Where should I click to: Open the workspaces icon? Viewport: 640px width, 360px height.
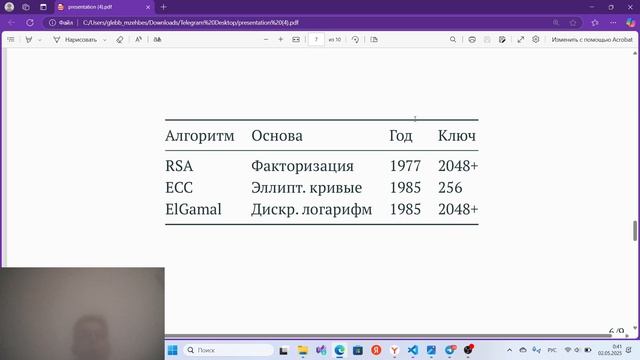click(x=26, y=7)
